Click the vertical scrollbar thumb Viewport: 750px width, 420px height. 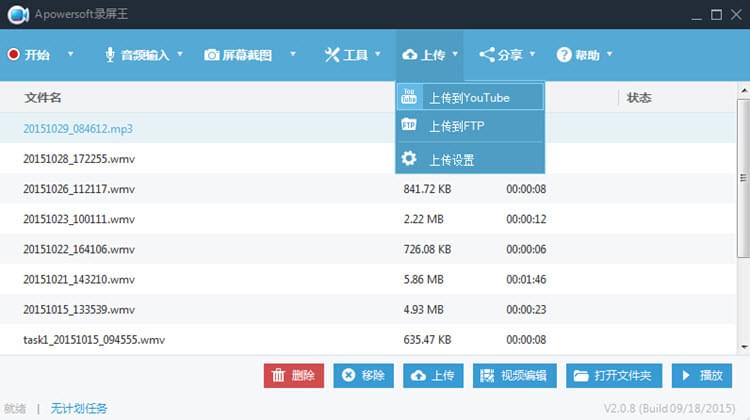pos(743,178)
